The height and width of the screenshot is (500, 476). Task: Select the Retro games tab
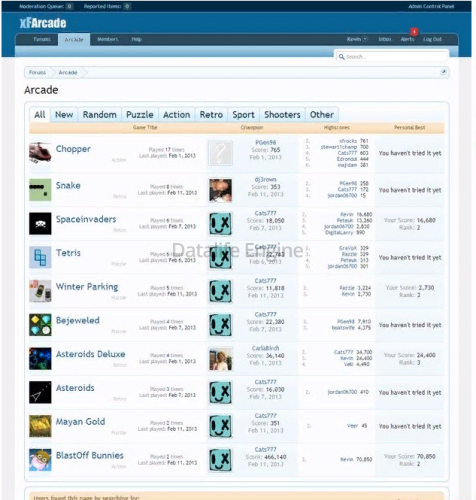(211, 115)
